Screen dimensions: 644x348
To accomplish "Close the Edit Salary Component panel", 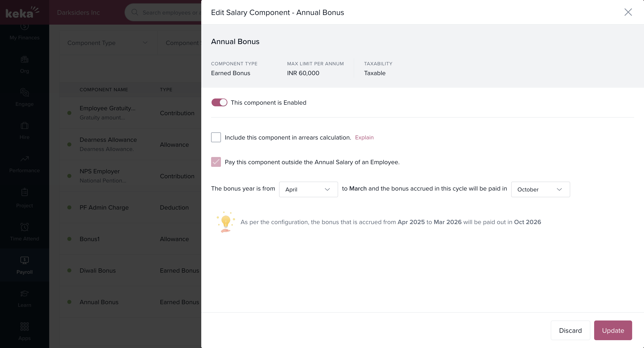I will [x=628, y=12].
